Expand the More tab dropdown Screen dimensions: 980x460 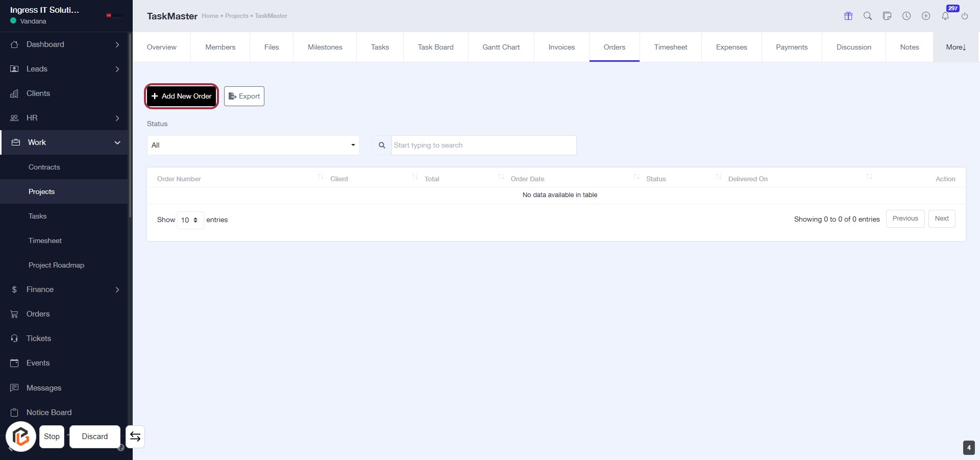955,47
